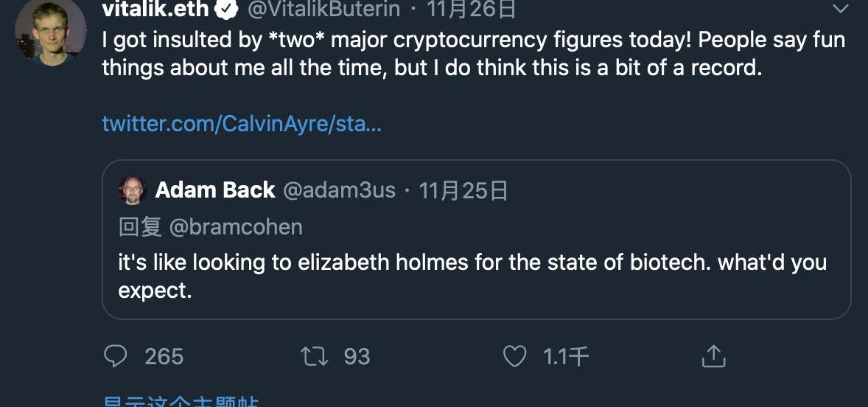
Task: Follow the twitter.com/CalvinAyre link
Action: pyautogui.click(x=242, y=123)
